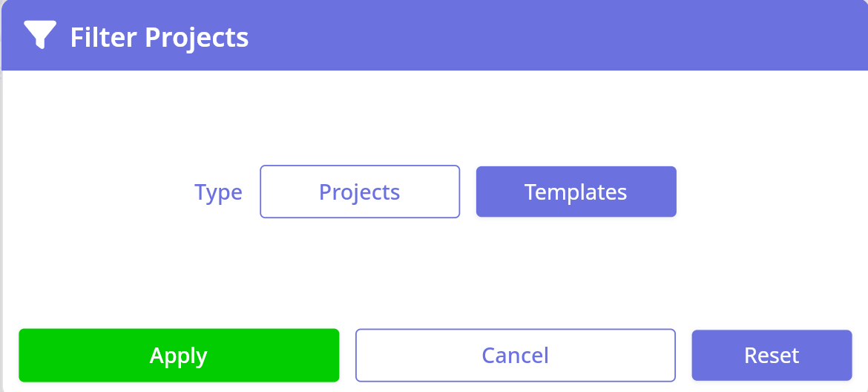868x392 pixels.
Task: Select the Projects type filter
Action: tap(360, 192)
